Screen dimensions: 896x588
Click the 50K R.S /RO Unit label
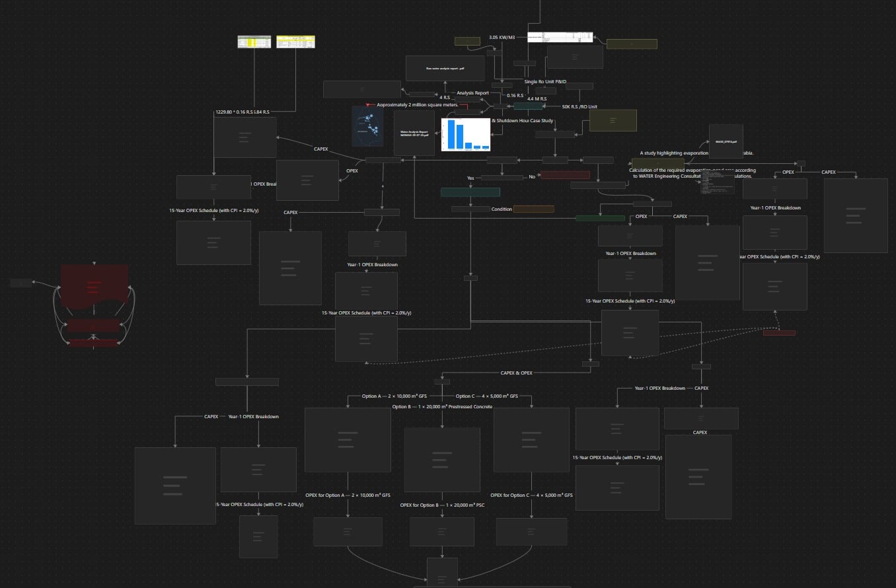579,106
